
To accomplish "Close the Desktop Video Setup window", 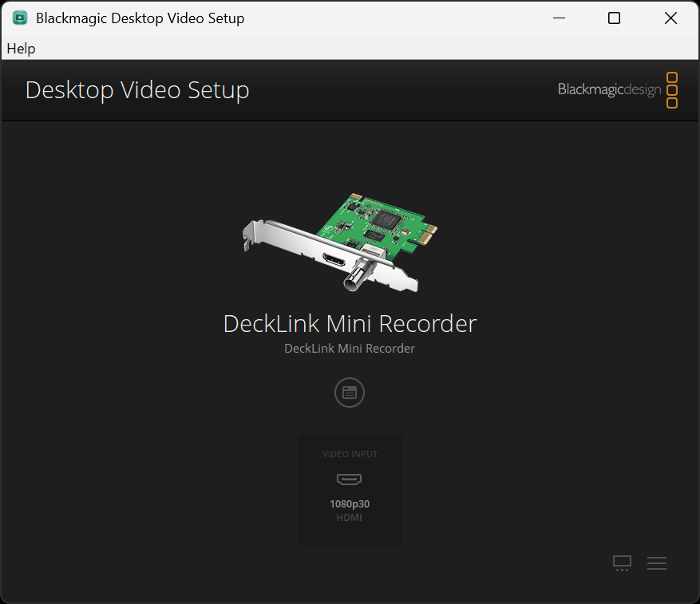I will click(x=670, y=18).
